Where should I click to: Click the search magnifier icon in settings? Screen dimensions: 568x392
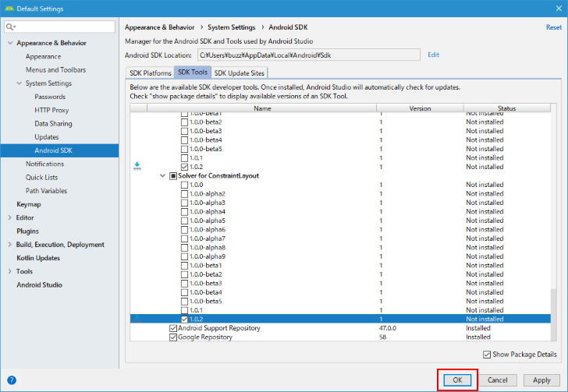(x=9, y=26)
